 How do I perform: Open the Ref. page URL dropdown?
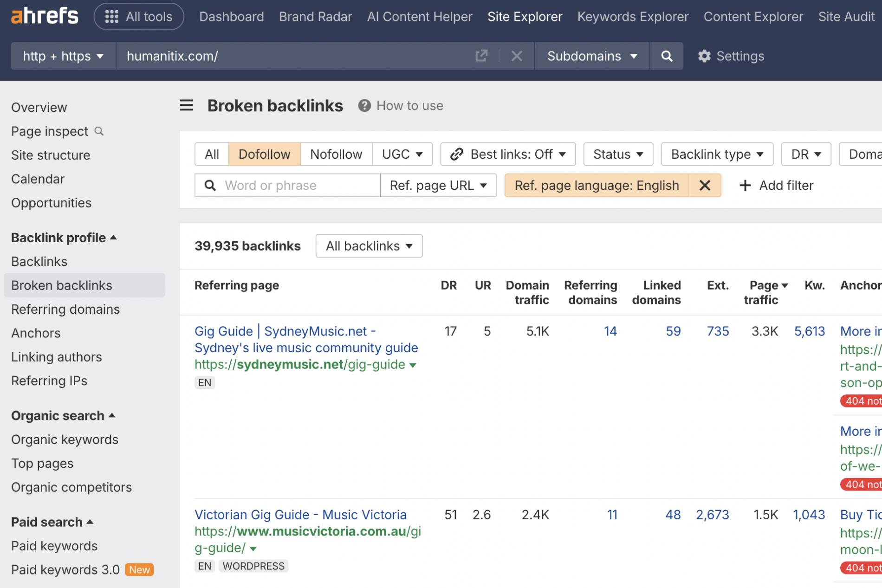[438, 185]
